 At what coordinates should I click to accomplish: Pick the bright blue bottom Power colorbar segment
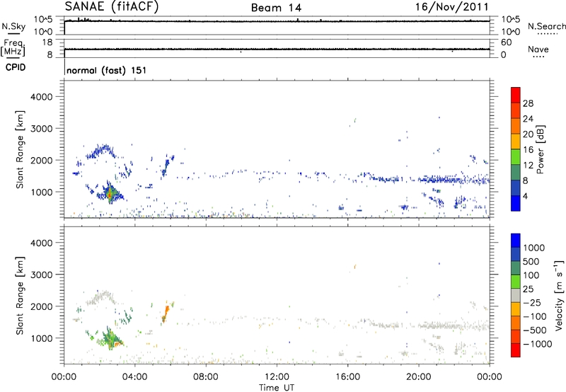pos(516,203)
